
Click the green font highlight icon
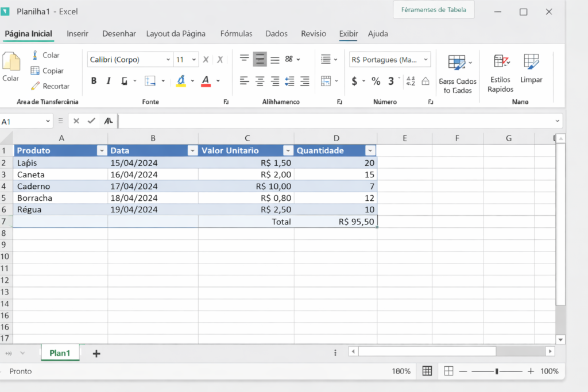coord(181,81)
